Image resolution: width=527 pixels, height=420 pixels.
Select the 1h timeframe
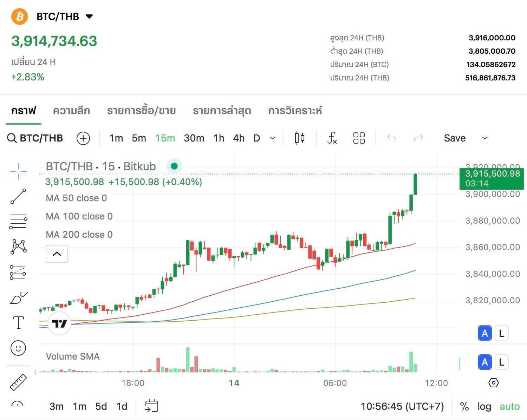[x=219, y=138]
